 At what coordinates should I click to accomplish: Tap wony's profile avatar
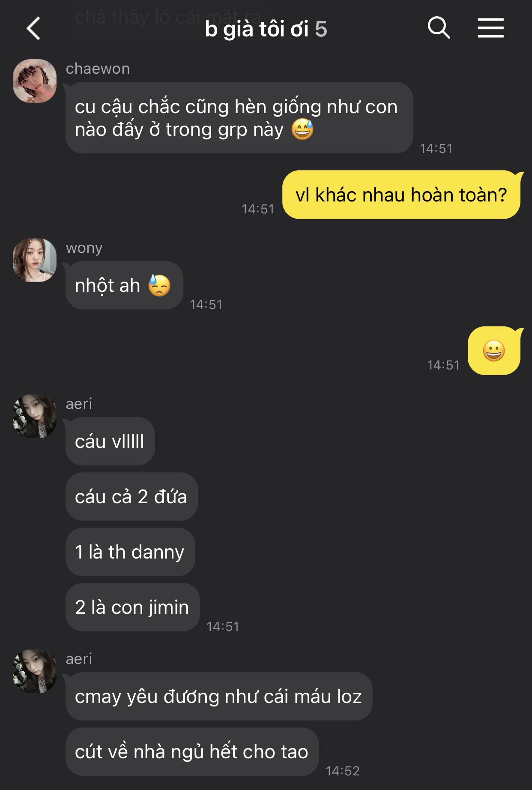tap(35, 260)
